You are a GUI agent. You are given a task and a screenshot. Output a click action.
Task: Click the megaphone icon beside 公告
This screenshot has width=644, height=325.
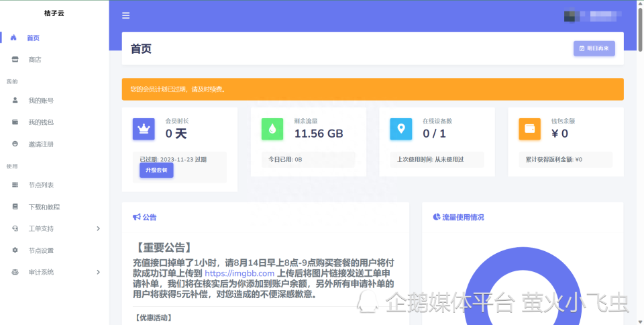(136, 218)
